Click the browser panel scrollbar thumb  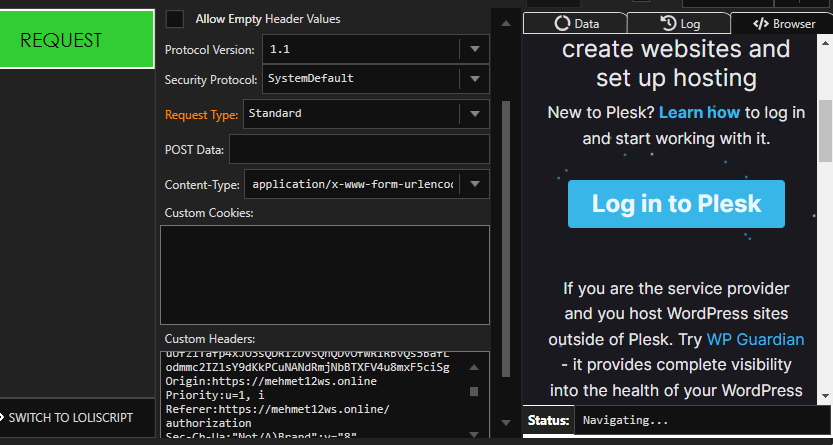(826, 131)
